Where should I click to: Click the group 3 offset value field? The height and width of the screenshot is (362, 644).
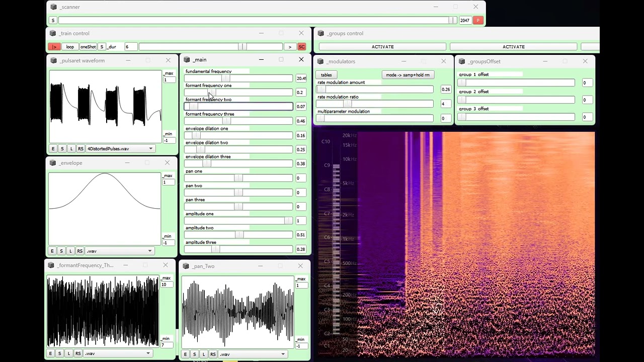[587, 117]
